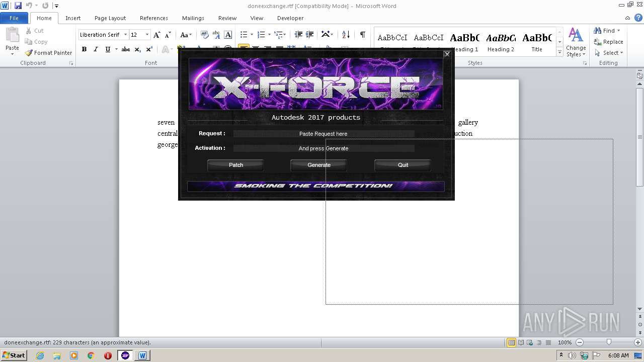Open the Change Case dropdown
Image resolution: width=644 pixels, height=362 pixels.
[x=186, y=35]
